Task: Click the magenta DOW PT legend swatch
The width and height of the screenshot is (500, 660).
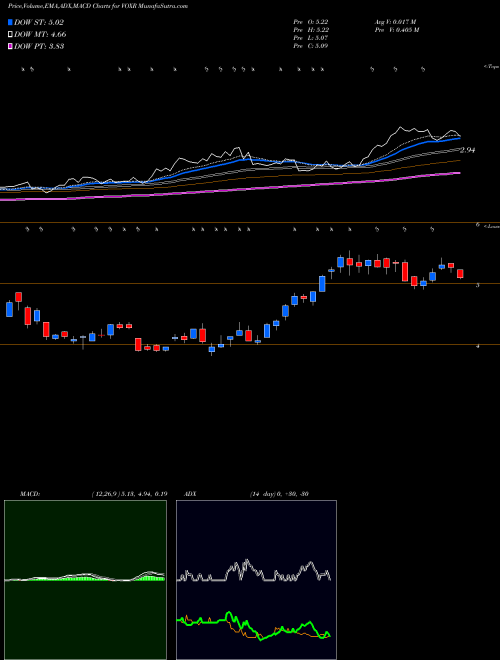Action: (10, 46)
